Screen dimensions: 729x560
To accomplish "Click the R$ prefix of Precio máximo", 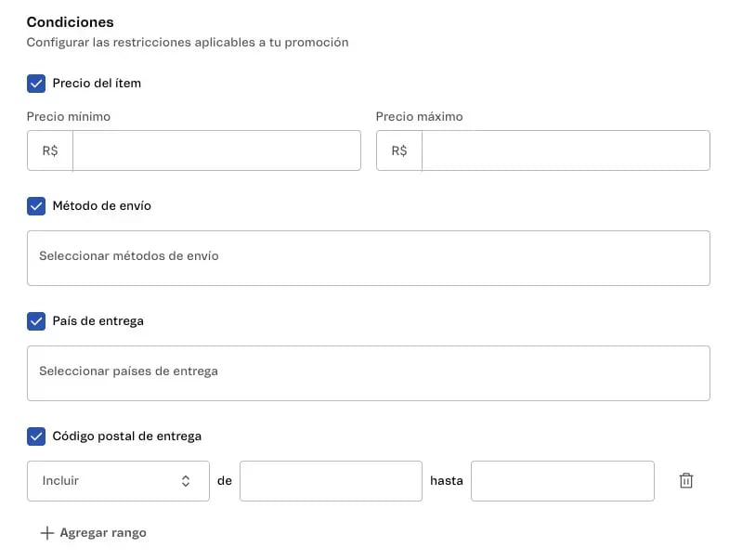I will point(399,150).
